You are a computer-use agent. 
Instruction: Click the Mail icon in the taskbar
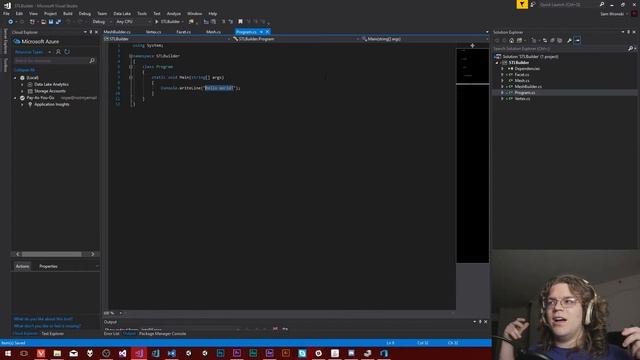73,353
